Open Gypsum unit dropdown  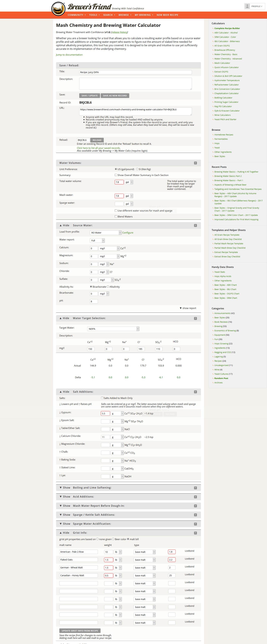[117, 414]
